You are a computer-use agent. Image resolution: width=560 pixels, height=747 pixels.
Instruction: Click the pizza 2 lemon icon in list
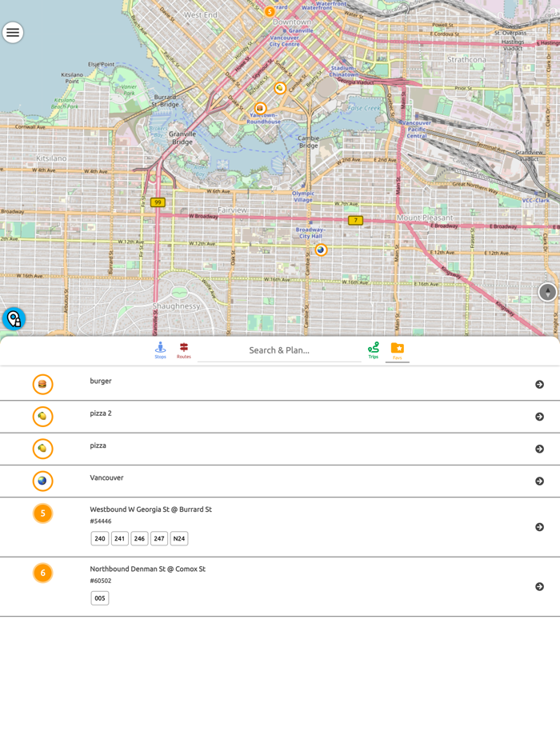[x=43, y=417]
